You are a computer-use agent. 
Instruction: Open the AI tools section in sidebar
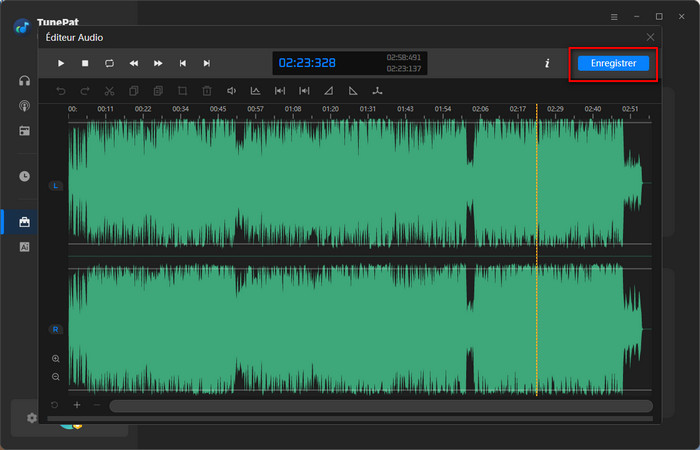(x=25, y=247)
